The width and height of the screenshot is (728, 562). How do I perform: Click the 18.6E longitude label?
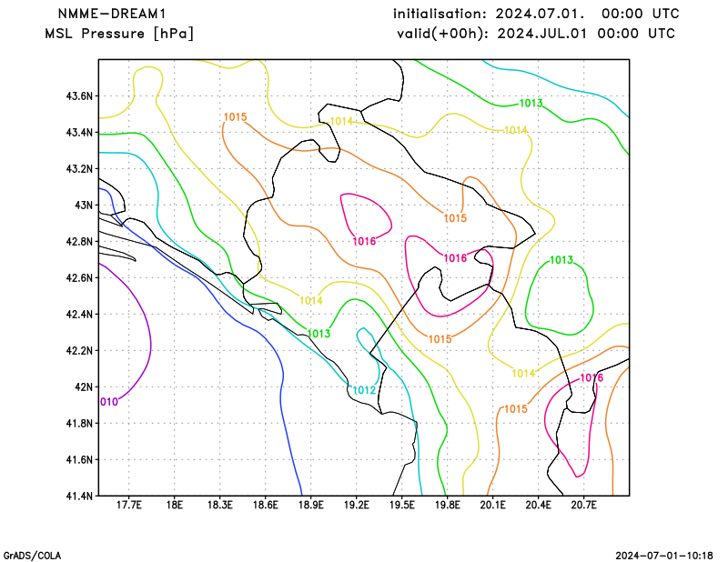266,505
